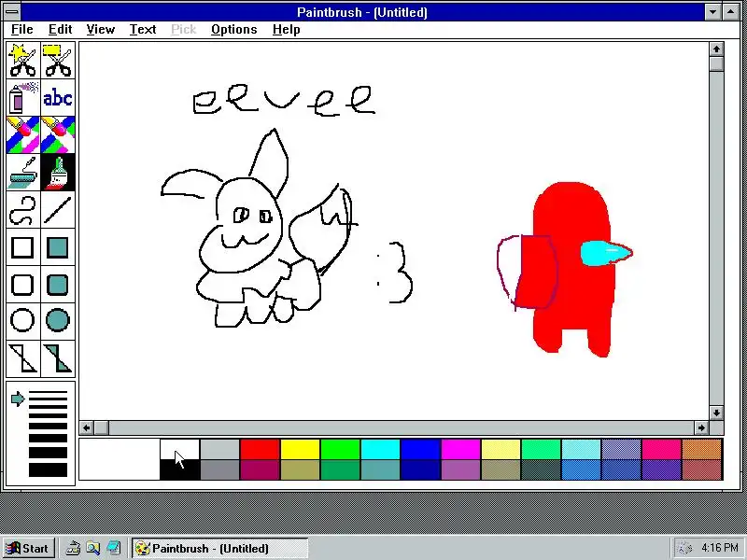Viewport: 747px width, 560px height.
Task: Select the Filled Polygon tool
Action: pyautogui.click(x=58, y=358)
